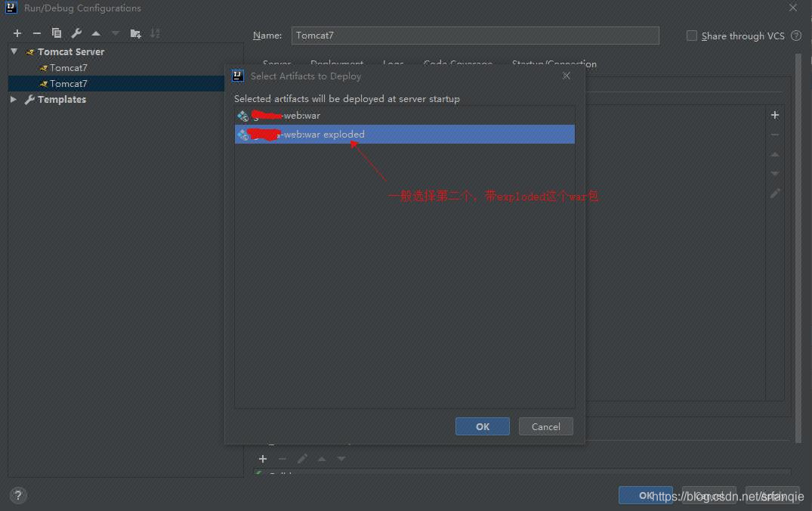Move the configuration down using the arrow
Screen dimensions: 812x511
(116, 33)
